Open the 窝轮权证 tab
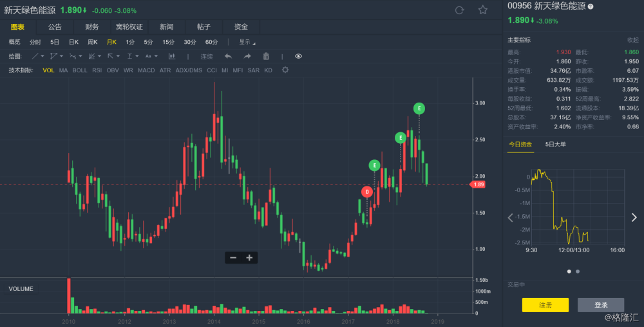Screen dimensions: 644x327 129,26
